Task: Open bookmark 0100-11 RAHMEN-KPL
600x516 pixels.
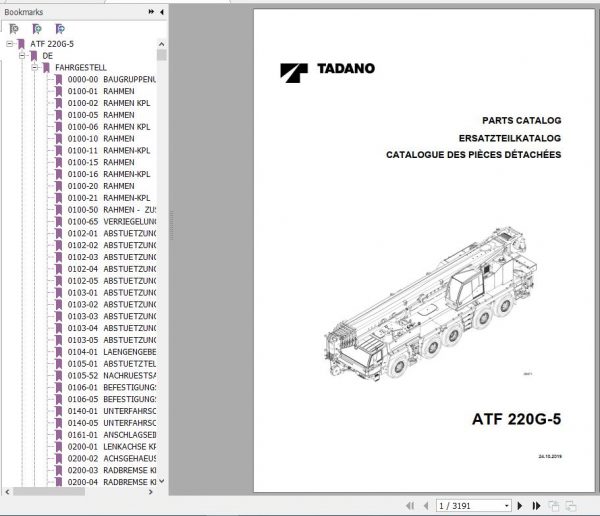Action: (x=109, y=151)
